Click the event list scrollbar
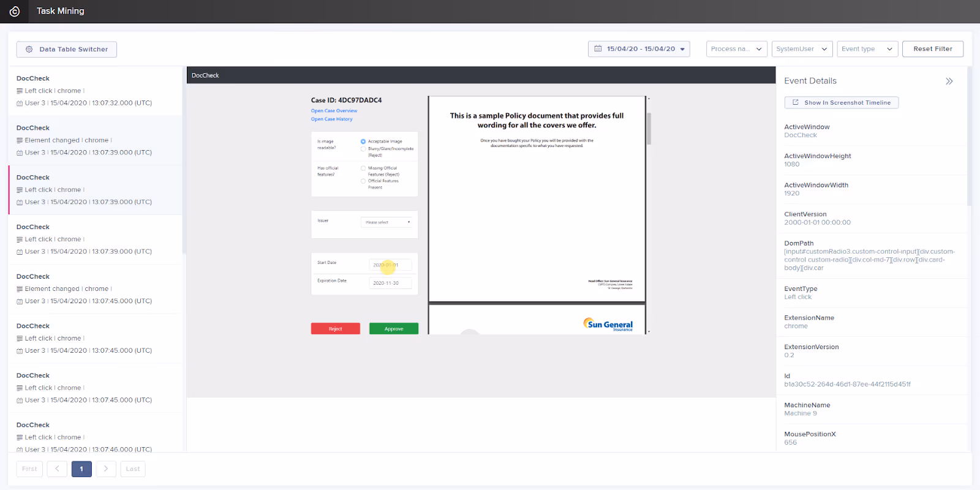This screenshot has width=980, height=490. click(x=184, y=160)
